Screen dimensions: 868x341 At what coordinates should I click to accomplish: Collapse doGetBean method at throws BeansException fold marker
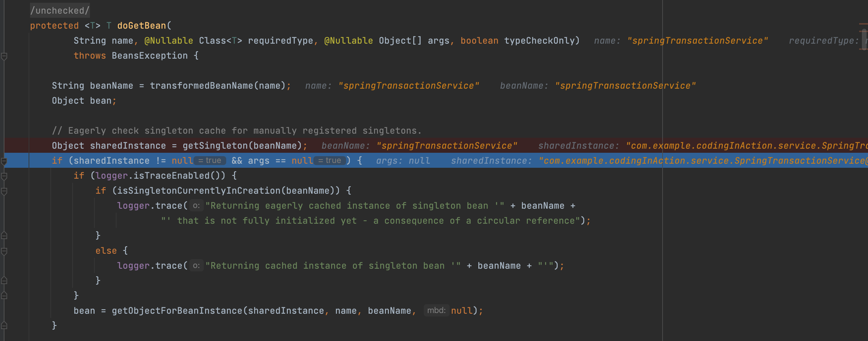pos(4,56)
